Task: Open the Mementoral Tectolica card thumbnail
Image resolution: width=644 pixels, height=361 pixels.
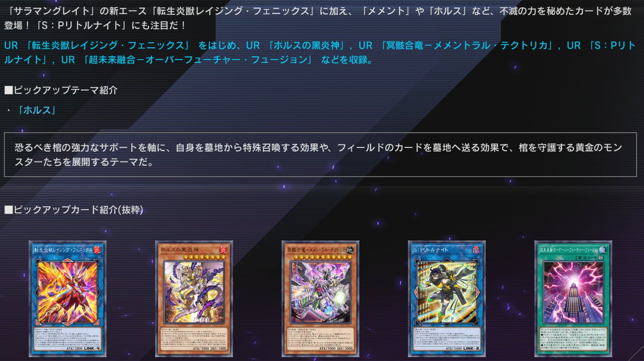Action: 320,298
